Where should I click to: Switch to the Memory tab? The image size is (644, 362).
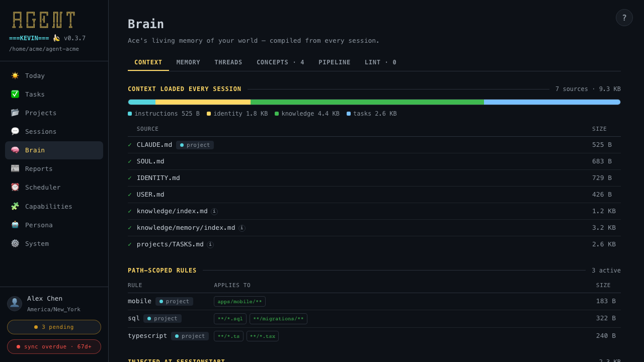point(188,62)
